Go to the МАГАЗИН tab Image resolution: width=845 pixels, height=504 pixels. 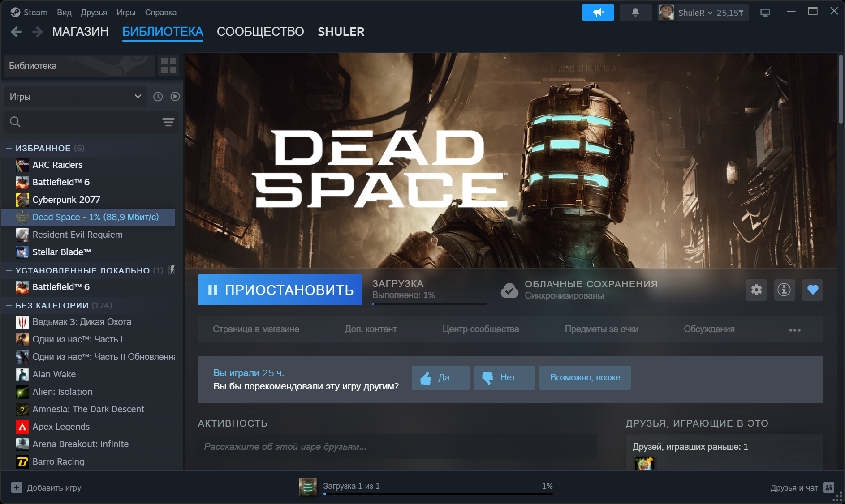pyautogui.click(x=80, y=32)
